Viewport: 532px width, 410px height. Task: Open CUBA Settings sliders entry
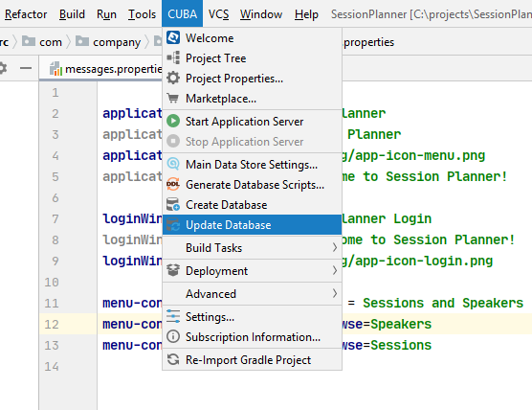[x=252, y=316]
